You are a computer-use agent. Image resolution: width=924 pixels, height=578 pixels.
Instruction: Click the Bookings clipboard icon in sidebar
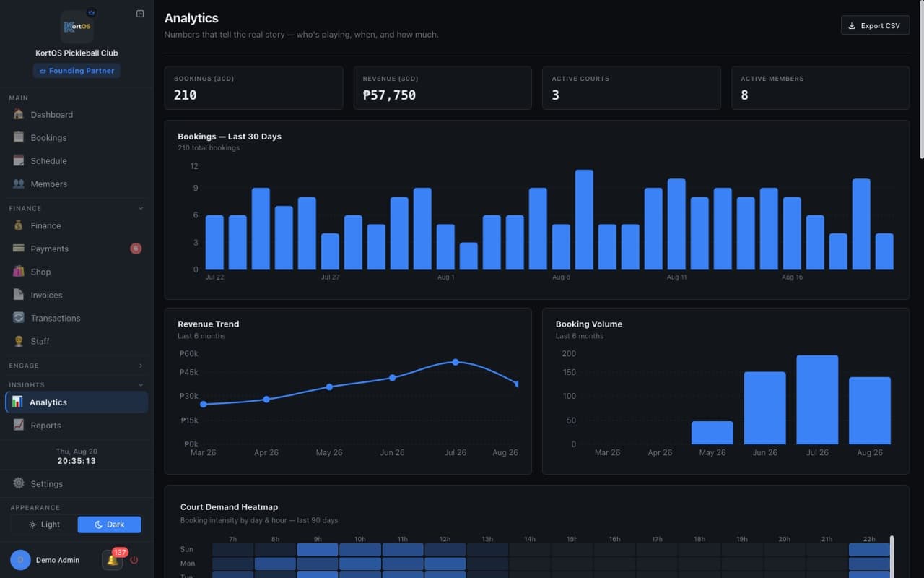(19, 137)
